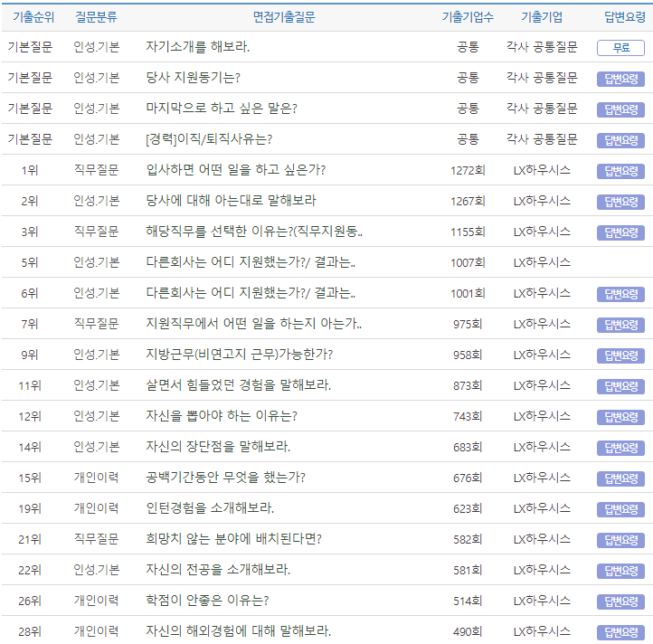653x644 pixels.
Task: Click 답변요령 next to 학점이 안좋은 이유는?
Action: (x=620, y=601)
